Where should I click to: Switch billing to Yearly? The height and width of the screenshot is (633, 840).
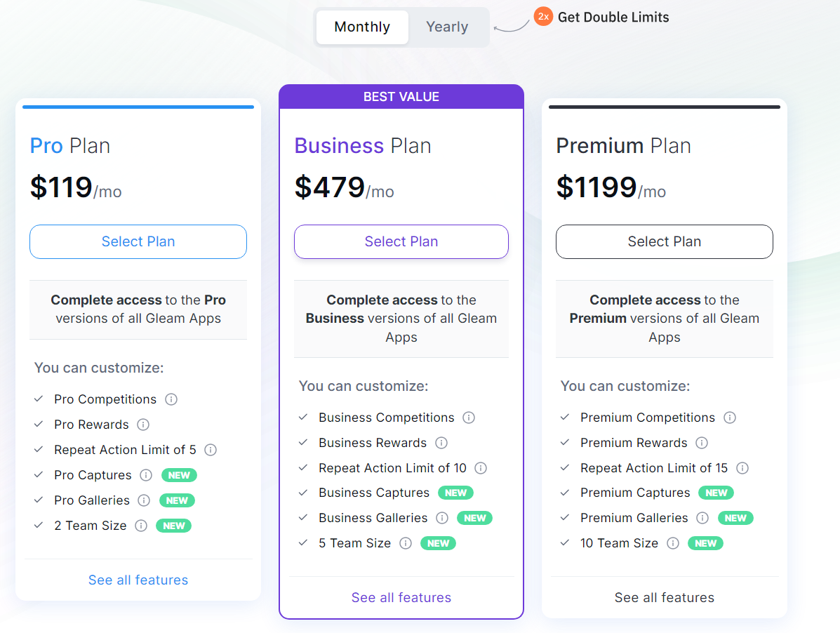coord(446,27)
